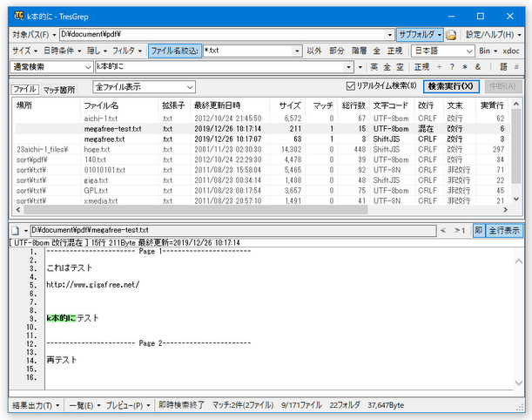532x420 pixels.
Task: Click the # toolbar symbol
Action: tap(516, 67)
